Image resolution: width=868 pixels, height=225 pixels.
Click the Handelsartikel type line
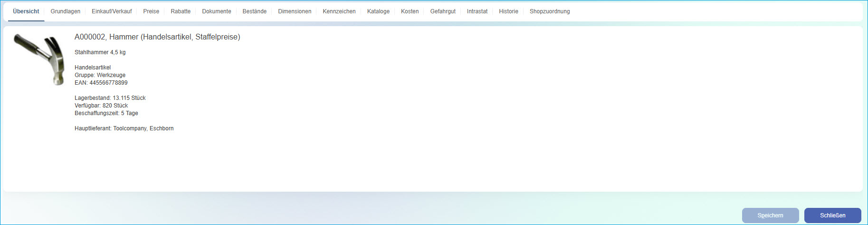tap(93, 68)
